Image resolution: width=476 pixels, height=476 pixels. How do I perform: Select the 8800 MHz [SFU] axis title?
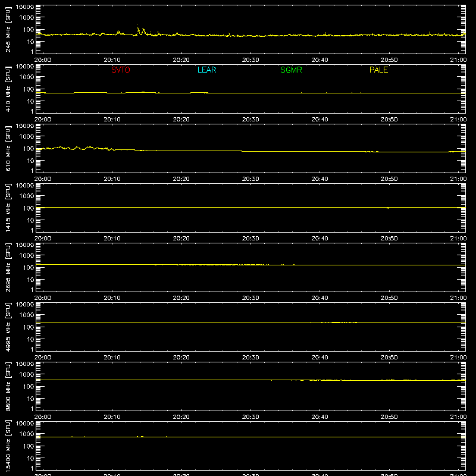(x=8, y=386)
